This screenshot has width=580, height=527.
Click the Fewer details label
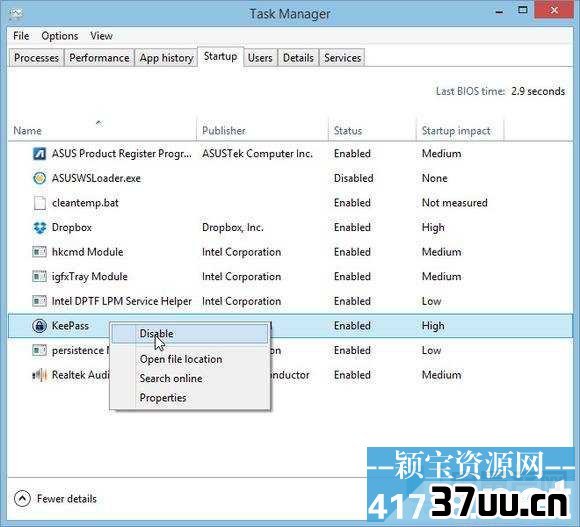[x=67, y=499]
